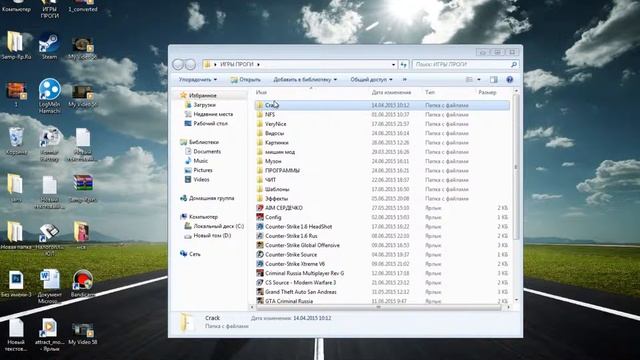Click the Criminal Russia Multiplayer Rev G icon
This screenshot has height=360, width=640.
tap(260, 273)
